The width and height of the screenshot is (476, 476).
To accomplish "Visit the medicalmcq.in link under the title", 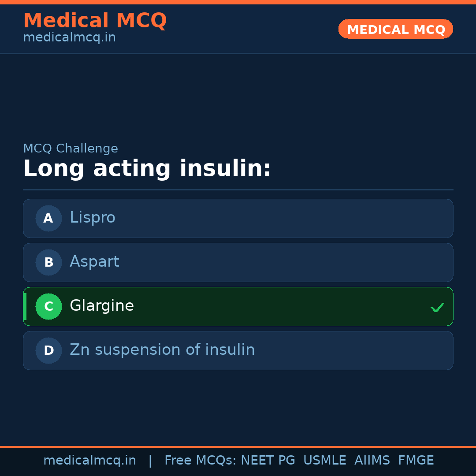I will (x=69, y=37).
